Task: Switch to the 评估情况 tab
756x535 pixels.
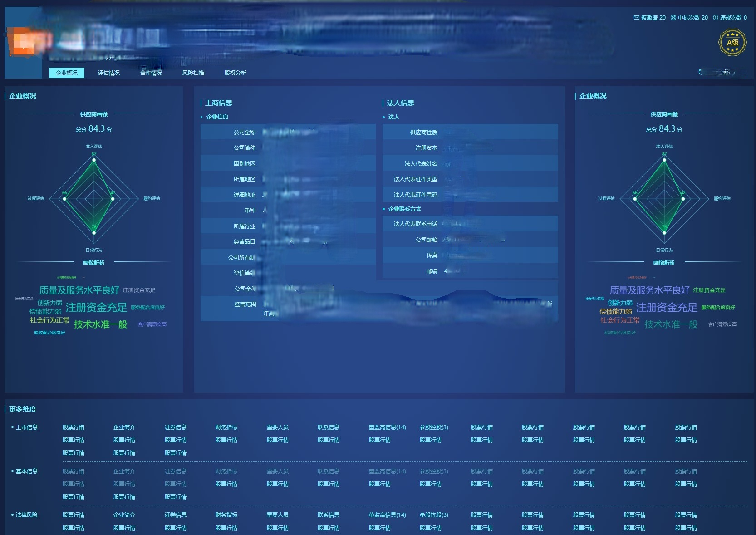Action: (109, 73)
